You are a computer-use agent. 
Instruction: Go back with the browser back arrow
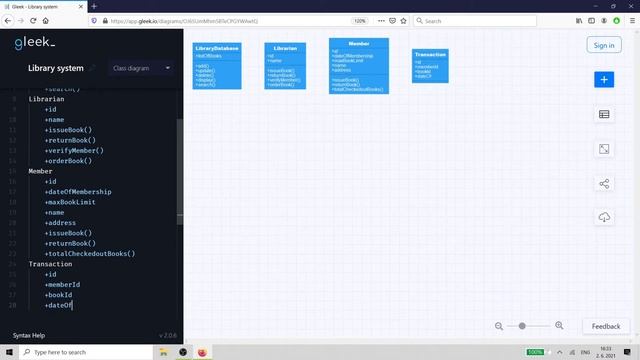(8, 21)
